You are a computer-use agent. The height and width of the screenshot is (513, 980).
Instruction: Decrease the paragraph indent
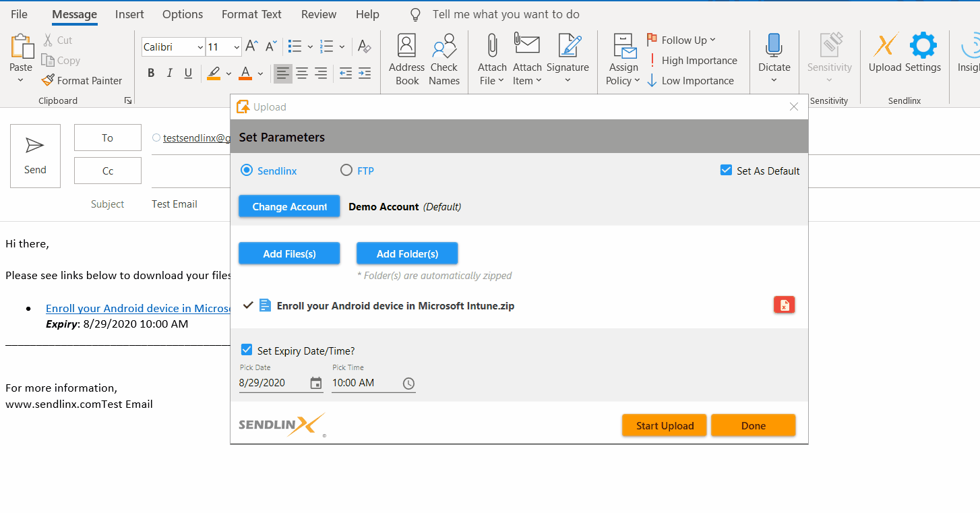tap(346, 73)
